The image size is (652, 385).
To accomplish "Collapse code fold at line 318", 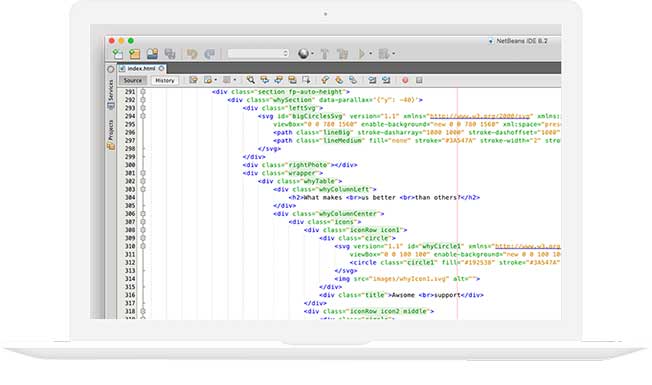I will (143, 311).
